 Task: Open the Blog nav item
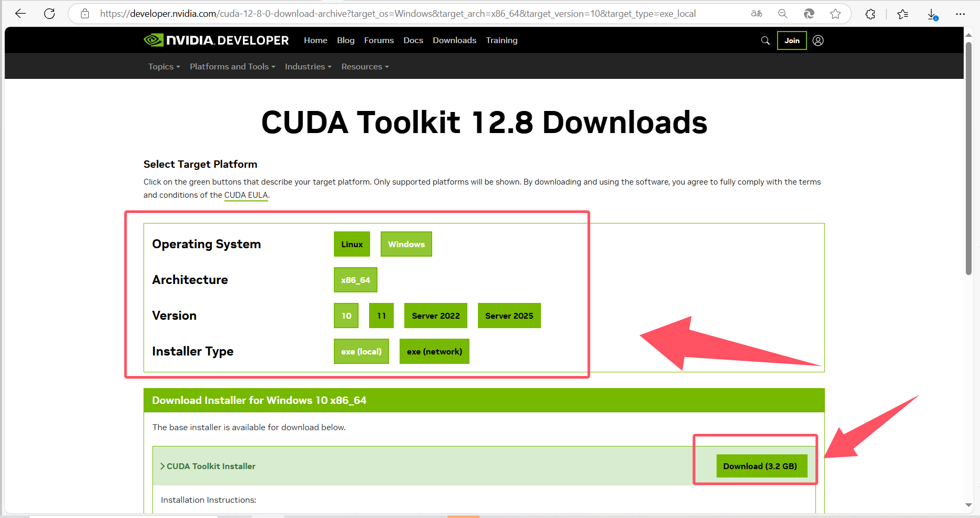point(345,40)
